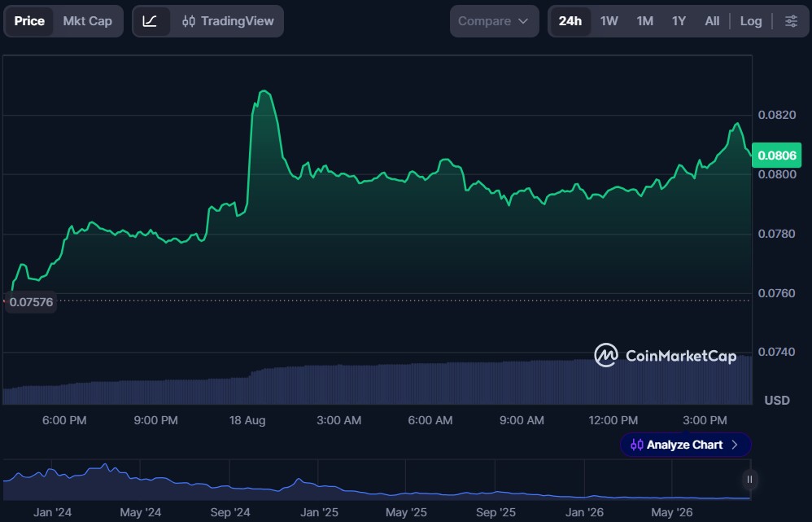Click the 6:00 AM time axis label
This screenshot has width=812, height=522.
click(x=430, y=420)
